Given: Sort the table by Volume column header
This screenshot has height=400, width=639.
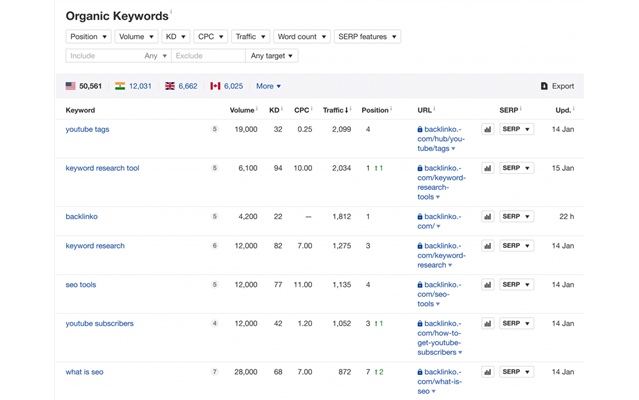Looking at the screenshot, I should [x=241, y=110].
